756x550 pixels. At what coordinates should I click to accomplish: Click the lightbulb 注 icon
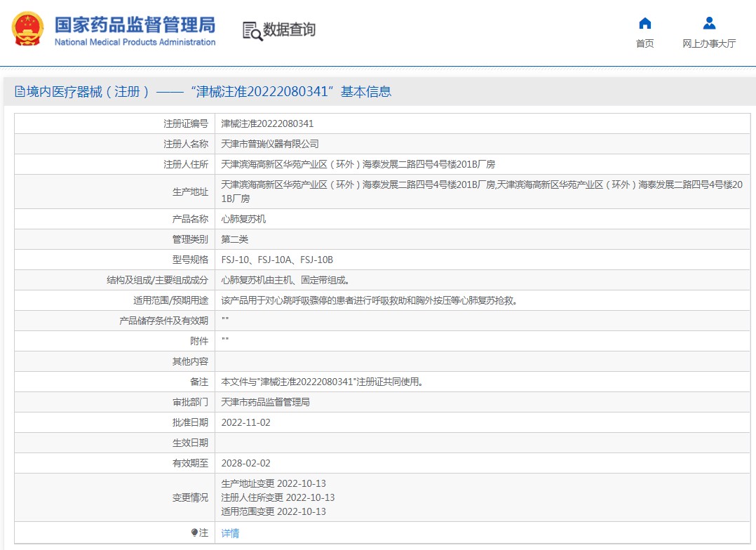click(x=194, y=532)
